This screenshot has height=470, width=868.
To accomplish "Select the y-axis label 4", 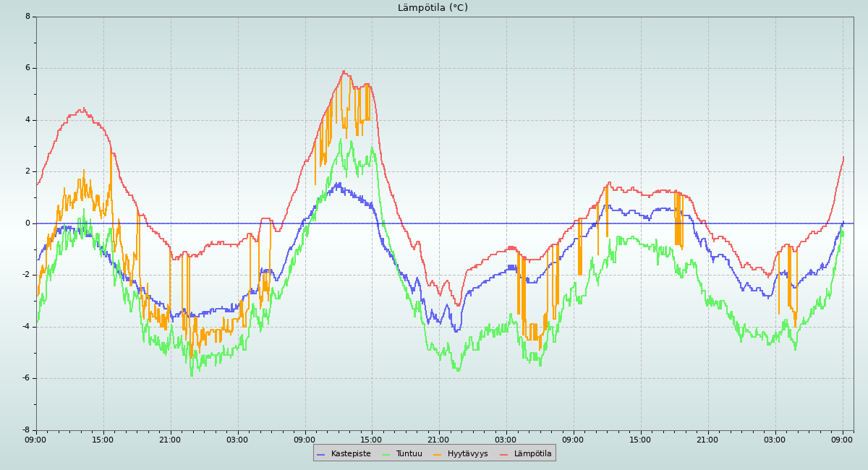I will click(x=27, y=120).
